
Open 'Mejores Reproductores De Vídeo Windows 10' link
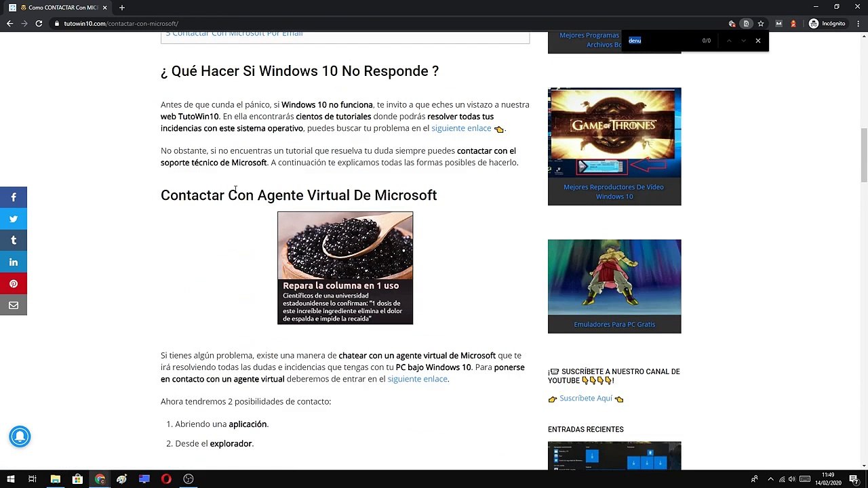(614, 192)
